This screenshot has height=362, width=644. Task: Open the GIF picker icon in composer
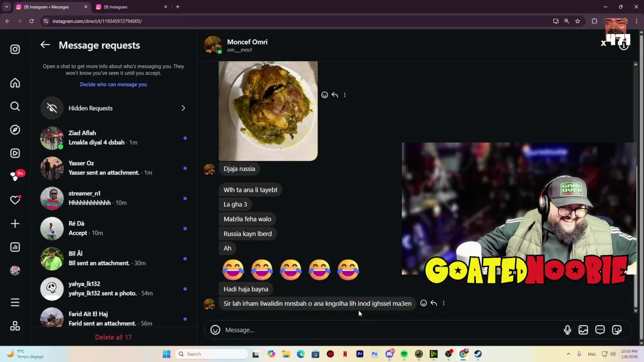[x=600, y=330]
